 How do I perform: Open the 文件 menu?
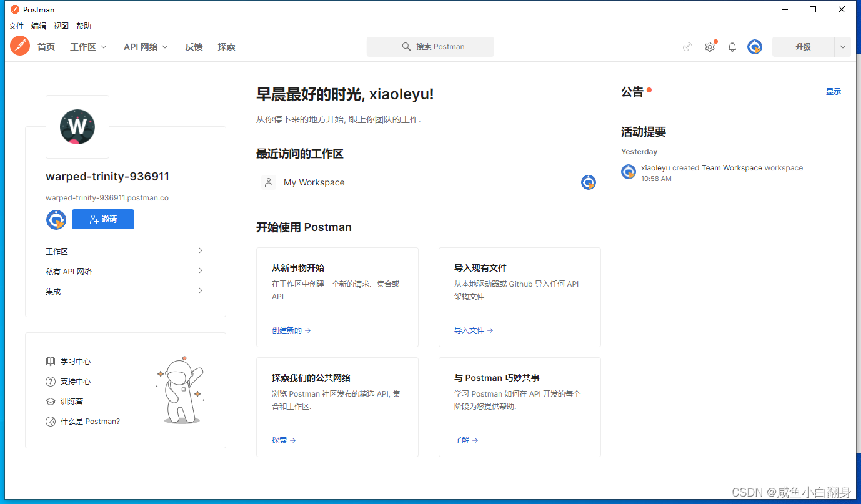[x=16, y=26]
